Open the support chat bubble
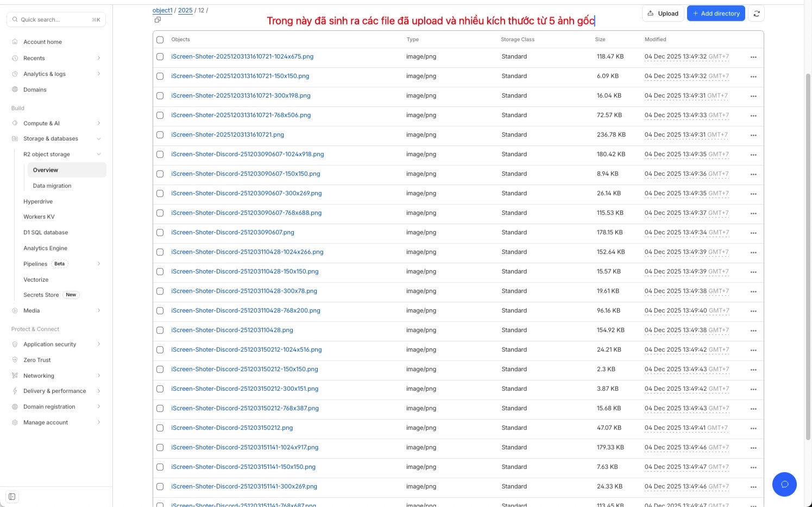812x507 pixels. coord(784,484)
